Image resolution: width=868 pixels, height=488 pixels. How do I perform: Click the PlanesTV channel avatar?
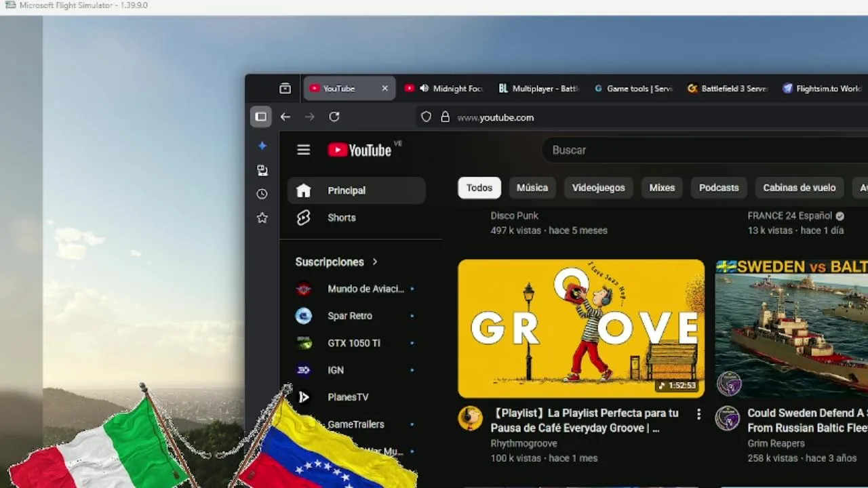(304, 397)
